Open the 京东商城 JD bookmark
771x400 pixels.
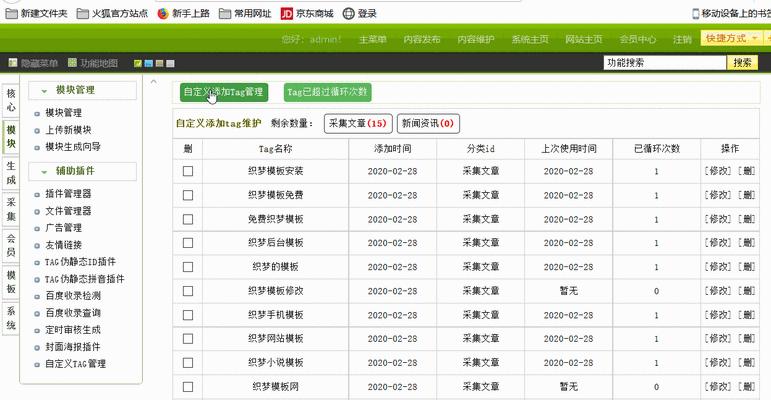307,14
